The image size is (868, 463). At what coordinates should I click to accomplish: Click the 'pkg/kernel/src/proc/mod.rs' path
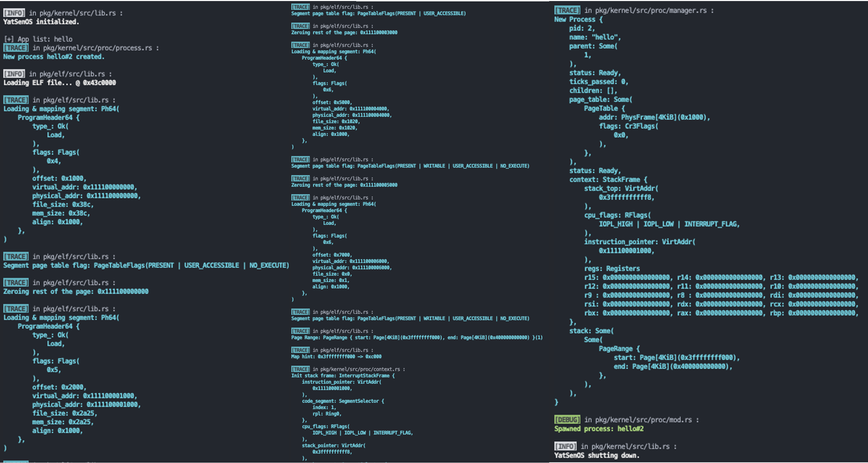point(643,420)
